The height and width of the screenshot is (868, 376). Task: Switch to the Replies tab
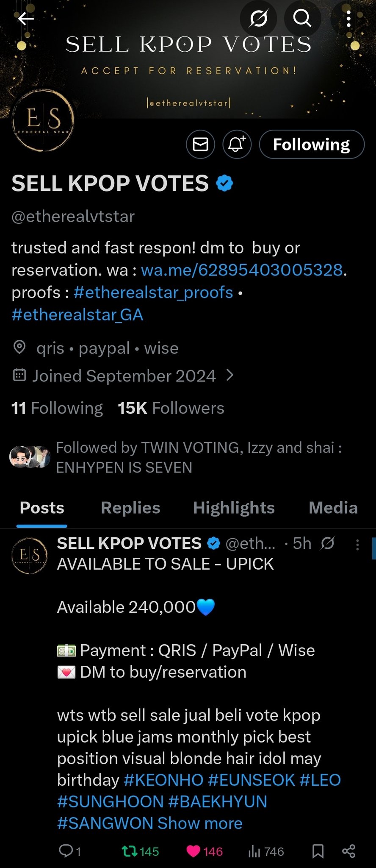[x=130, y=508]
